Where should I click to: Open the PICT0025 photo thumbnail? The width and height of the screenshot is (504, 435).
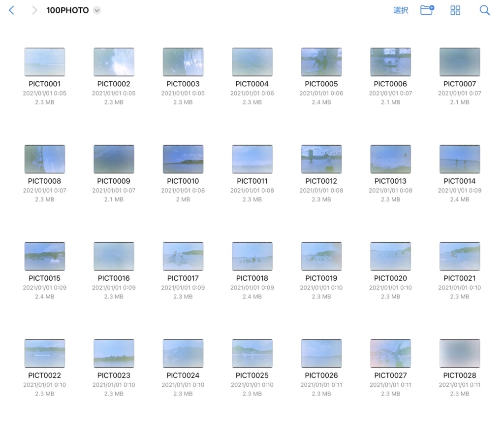(x=252, y=353)
